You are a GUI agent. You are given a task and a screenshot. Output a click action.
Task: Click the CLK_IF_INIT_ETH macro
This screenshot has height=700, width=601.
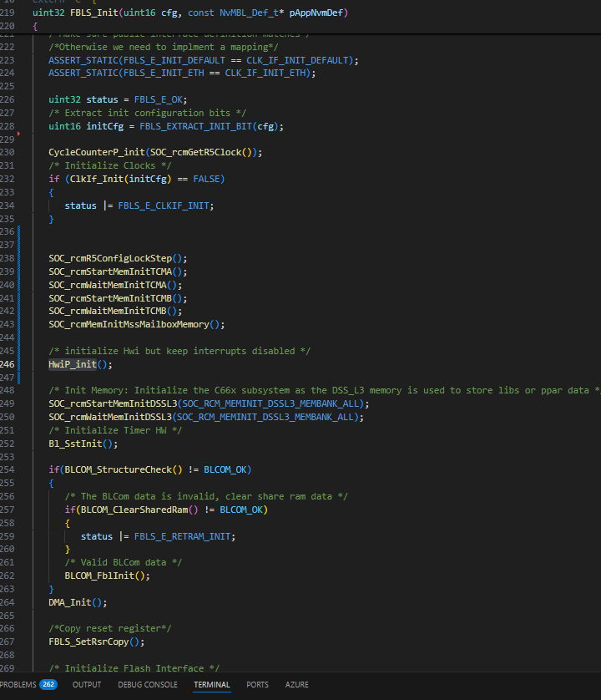(x=265, y=73)
